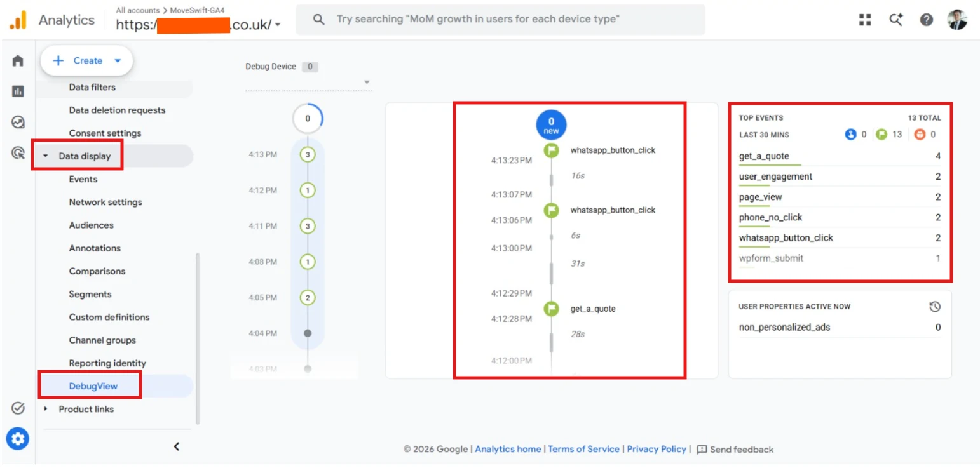Collapse the side navigation panel
This screenshot has width=980, height=468.
177,446
